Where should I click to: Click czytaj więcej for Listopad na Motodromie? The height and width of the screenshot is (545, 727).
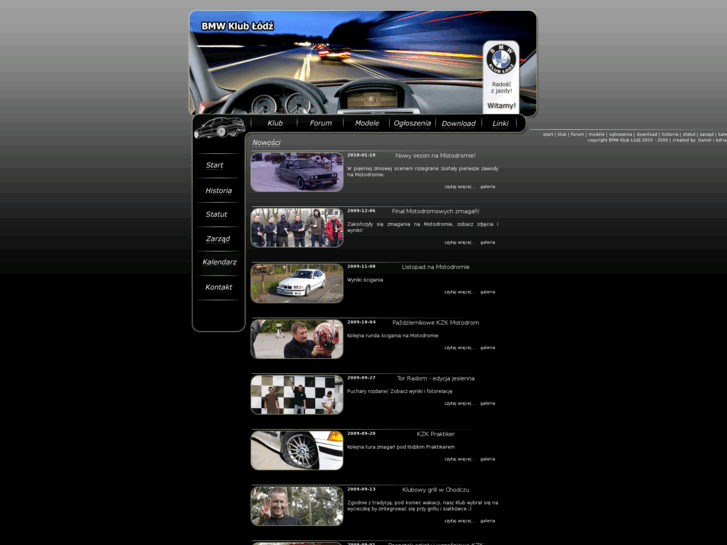pyautogui.click(x=459, y=292)
